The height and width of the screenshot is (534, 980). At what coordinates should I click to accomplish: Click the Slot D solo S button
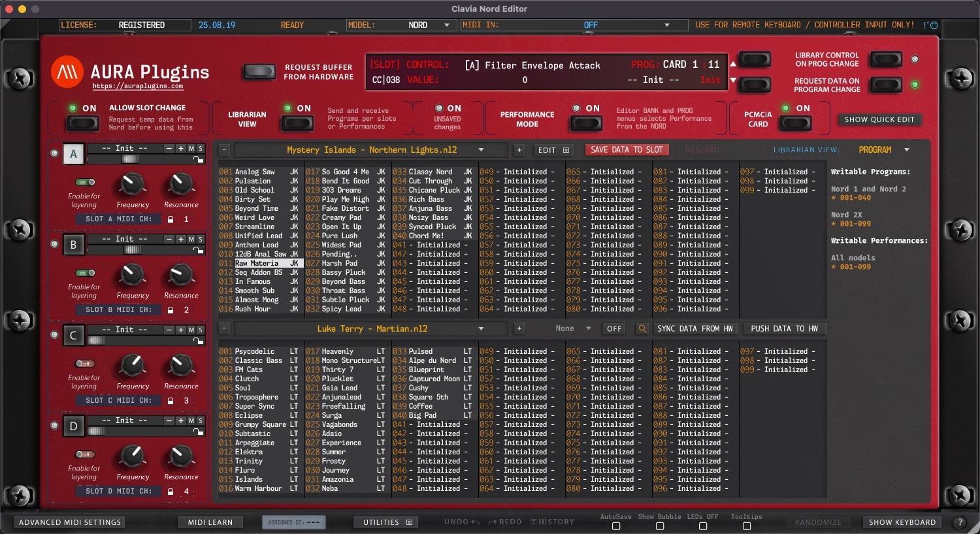click(x=201, y=421)
